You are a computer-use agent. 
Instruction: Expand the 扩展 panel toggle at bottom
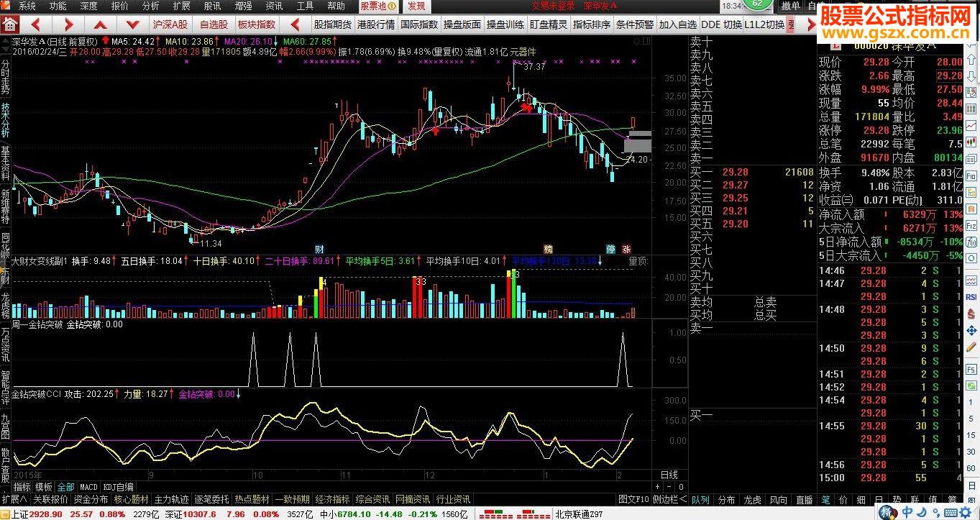(x=14, y=499)
